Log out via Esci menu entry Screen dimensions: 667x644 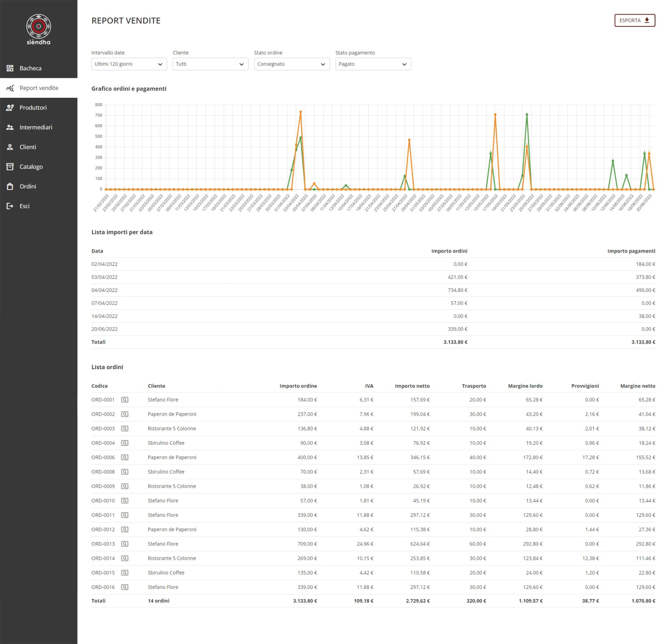click(39, 206)
